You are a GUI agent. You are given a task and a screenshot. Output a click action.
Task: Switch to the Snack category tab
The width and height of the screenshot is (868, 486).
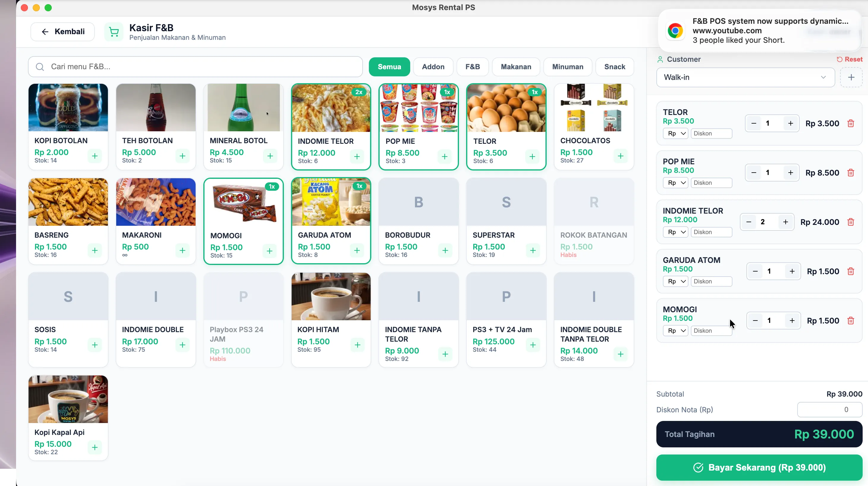tap(615, 67)
